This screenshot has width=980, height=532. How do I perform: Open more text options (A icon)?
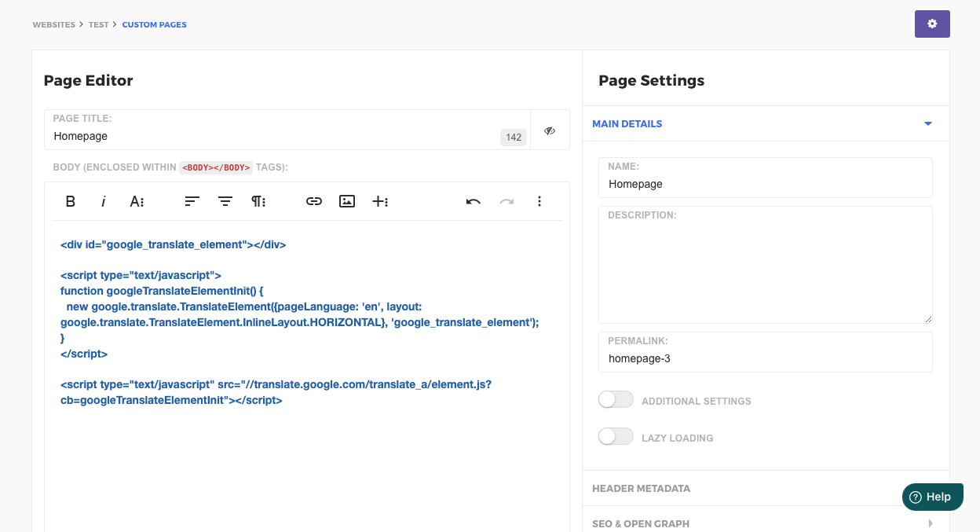(x=137, y=201)
